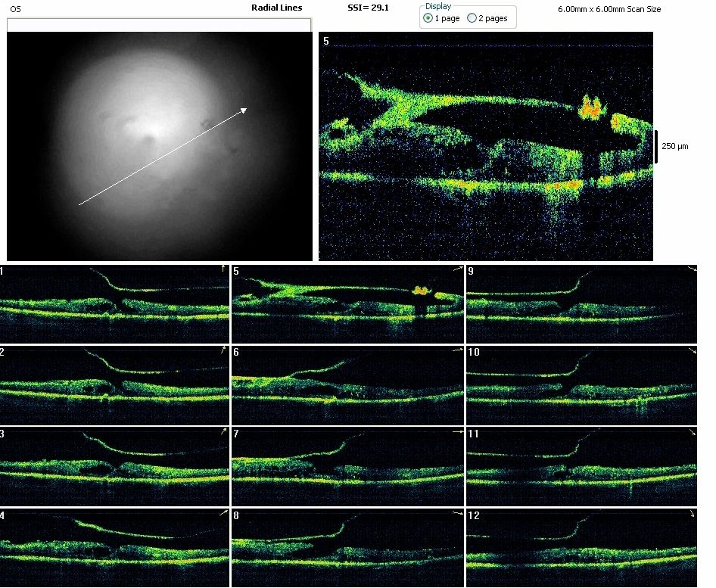Select the scan 5 thumbnail in the grid

coord(347,303)
